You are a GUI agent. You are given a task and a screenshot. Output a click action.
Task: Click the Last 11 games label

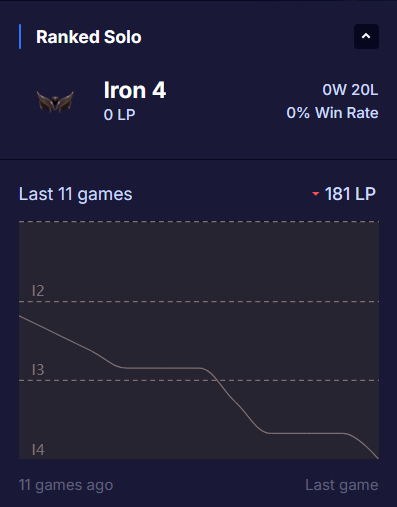tap(76, 194)
